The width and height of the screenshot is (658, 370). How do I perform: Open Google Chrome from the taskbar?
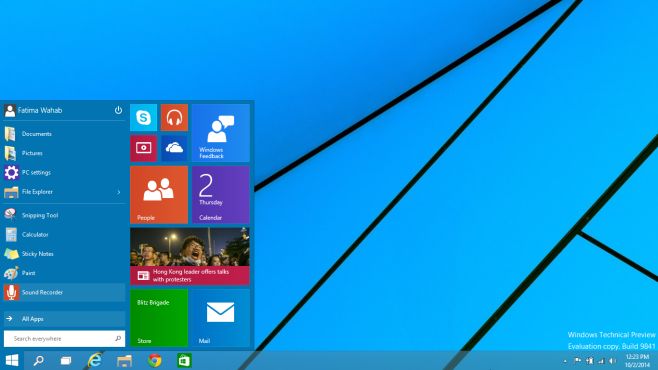154,360
